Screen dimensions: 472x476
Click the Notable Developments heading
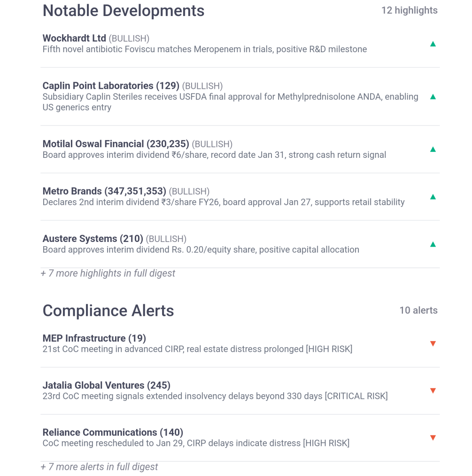(x=124, y=11)
